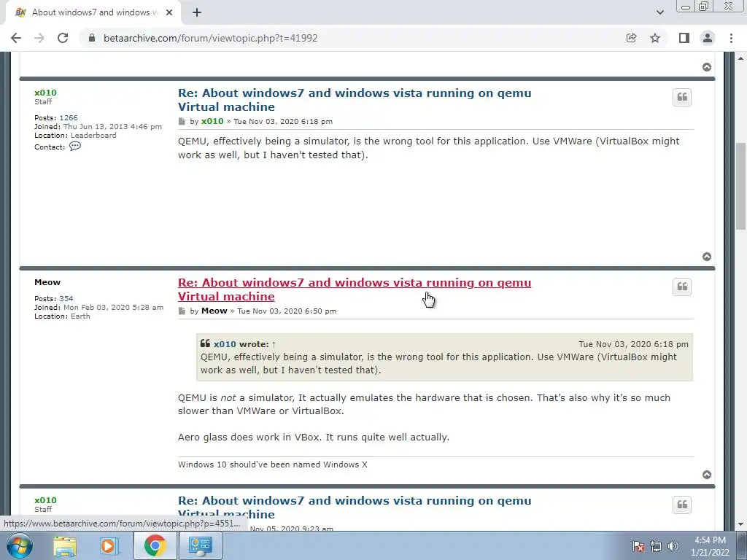Open Windows Explorer from taskbar
This screenshot has height=560, width=747.
coord(65,545)
